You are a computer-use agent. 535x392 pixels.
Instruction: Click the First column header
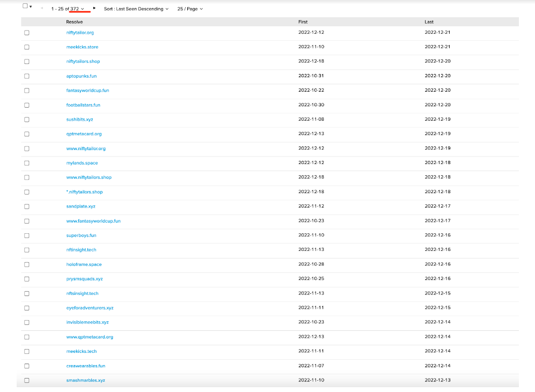303,22
